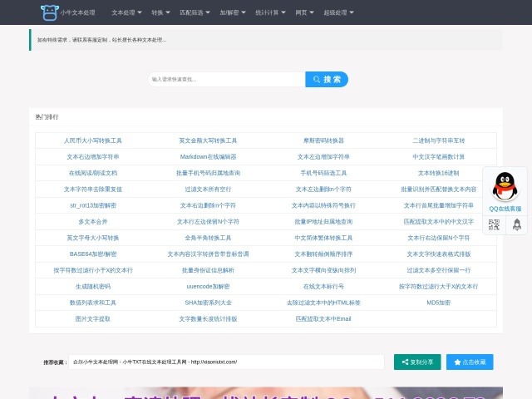Open QQ在线客服 link
This screenshot has width=532, height=399.
pos(505,209)
